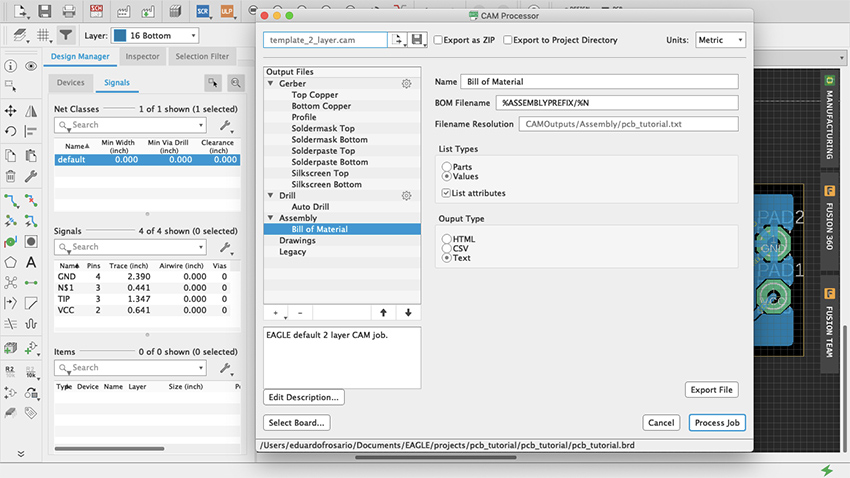Image resolution: width=850 pixels, height=478 pixels.
Task: Switch to the Inspector tab
Action: coord(143,56)
